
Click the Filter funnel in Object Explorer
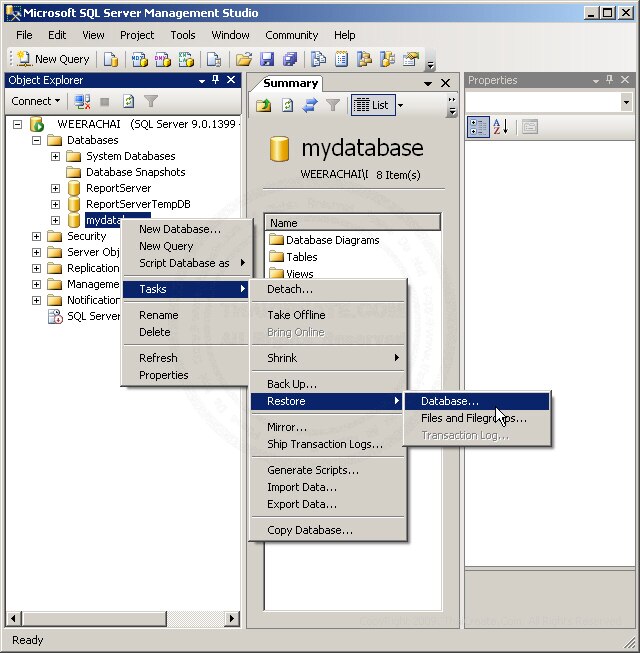click(x=151, y=101)
